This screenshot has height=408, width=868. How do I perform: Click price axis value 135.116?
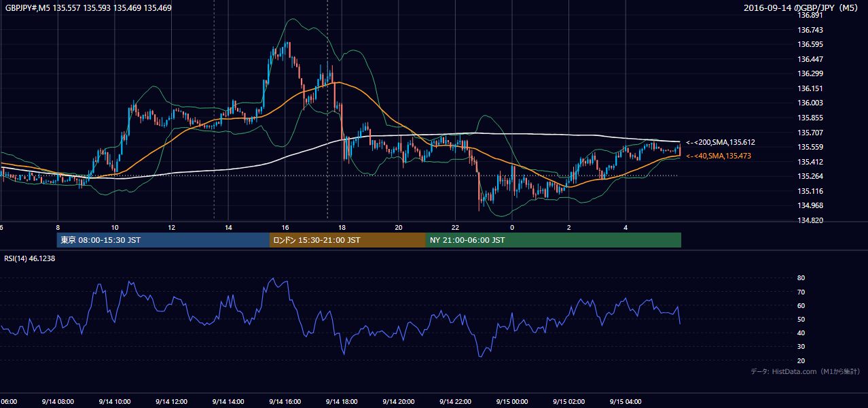point(810,191)
